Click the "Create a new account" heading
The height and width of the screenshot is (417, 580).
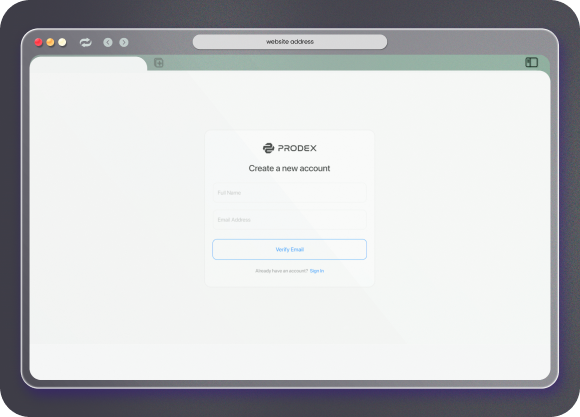pos(289,168)
